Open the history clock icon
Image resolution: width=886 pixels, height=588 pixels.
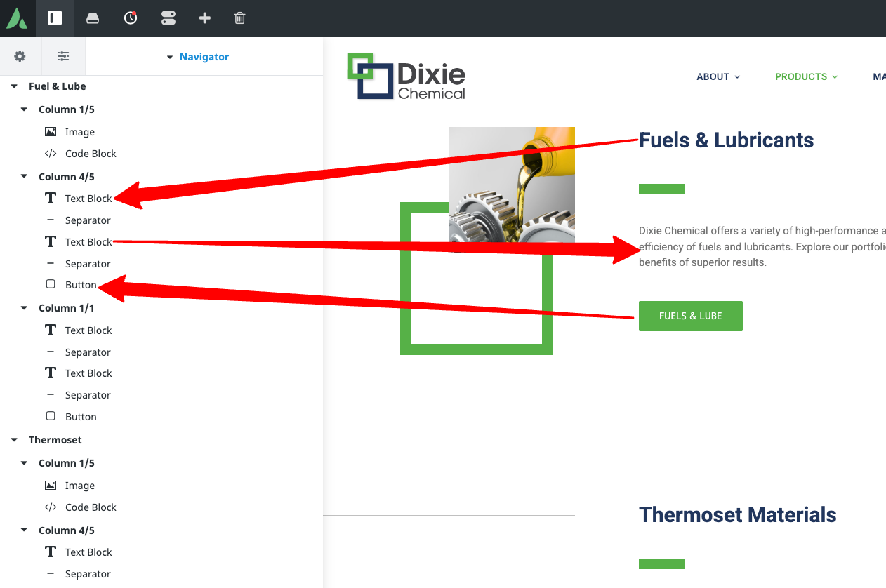[x=131, y=18]
